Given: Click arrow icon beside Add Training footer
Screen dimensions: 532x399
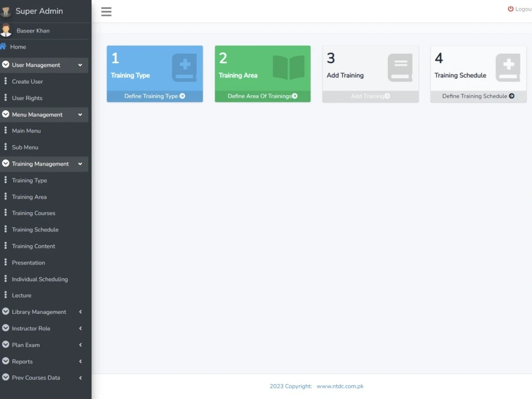Looking at the screenshot, I should (387, 96).
